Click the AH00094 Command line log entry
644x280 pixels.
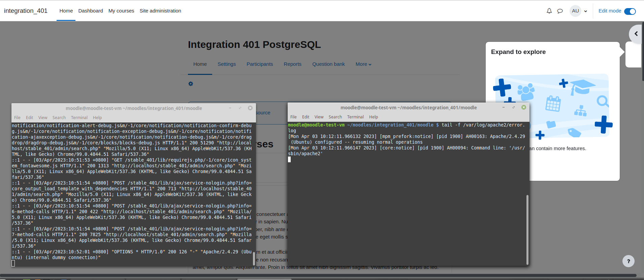407,151
